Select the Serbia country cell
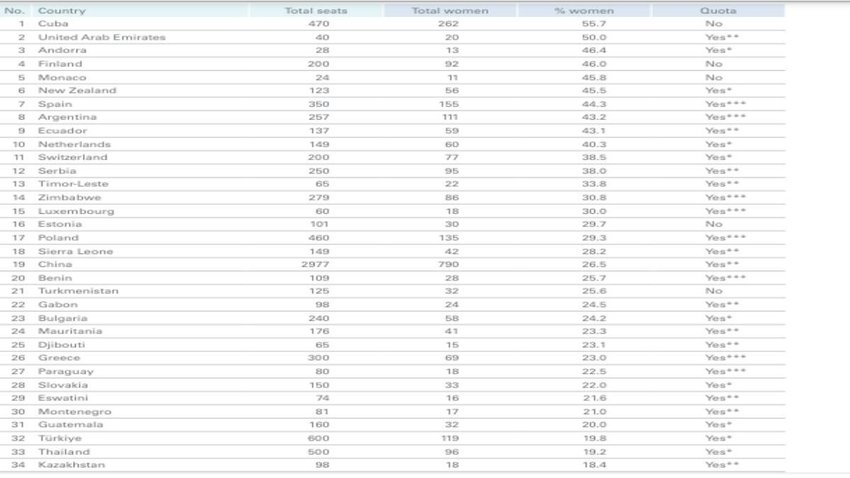This screenshot has height=478, width=850. click(x=57, y=170)
